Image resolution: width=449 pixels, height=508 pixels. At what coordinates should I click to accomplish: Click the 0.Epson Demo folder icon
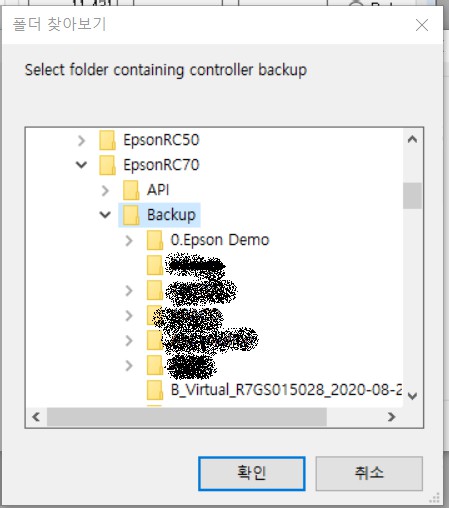(x=155, y=240)
